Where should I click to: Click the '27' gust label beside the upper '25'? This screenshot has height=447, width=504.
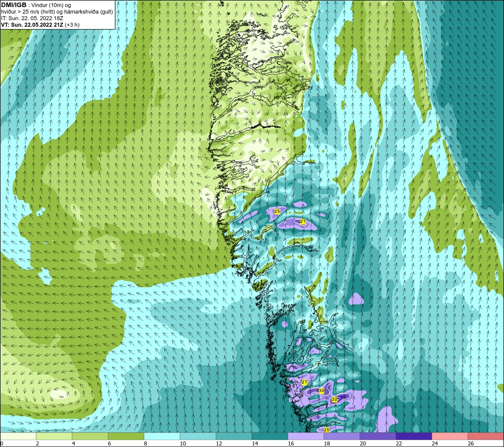coord(303,221)
